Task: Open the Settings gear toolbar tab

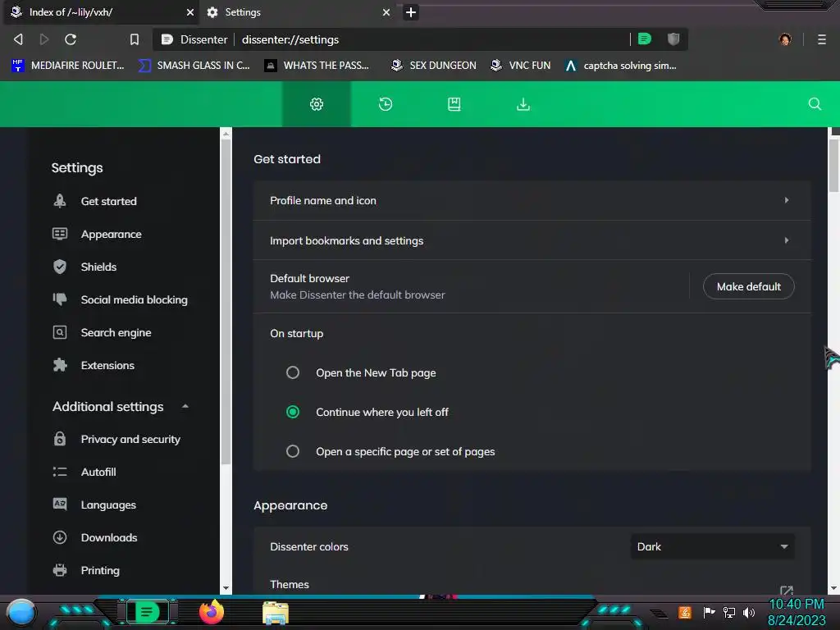Action: click(x=317, y=104)
